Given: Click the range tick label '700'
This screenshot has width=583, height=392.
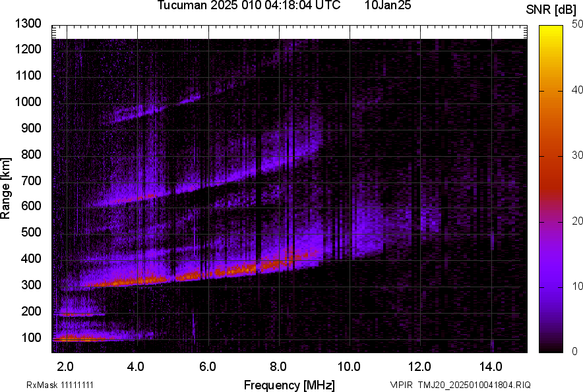Looking at the screenshot, I should (31, 181).
